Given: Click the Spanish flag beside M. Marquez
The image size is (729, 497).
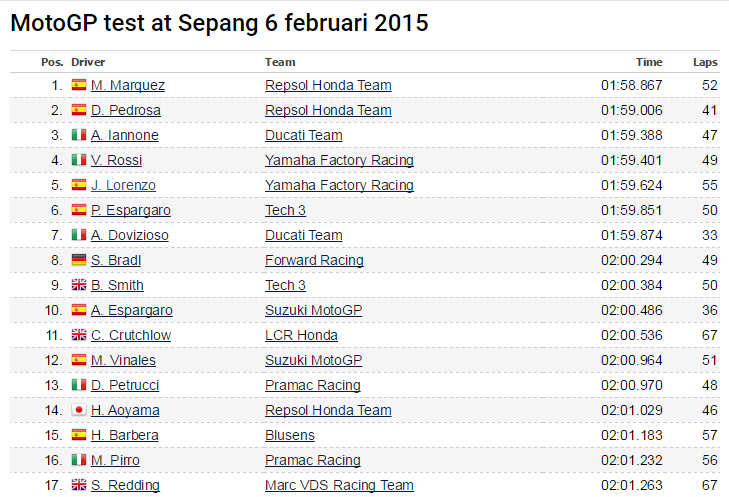Looking at the screenshot, I should pos(79,86).
